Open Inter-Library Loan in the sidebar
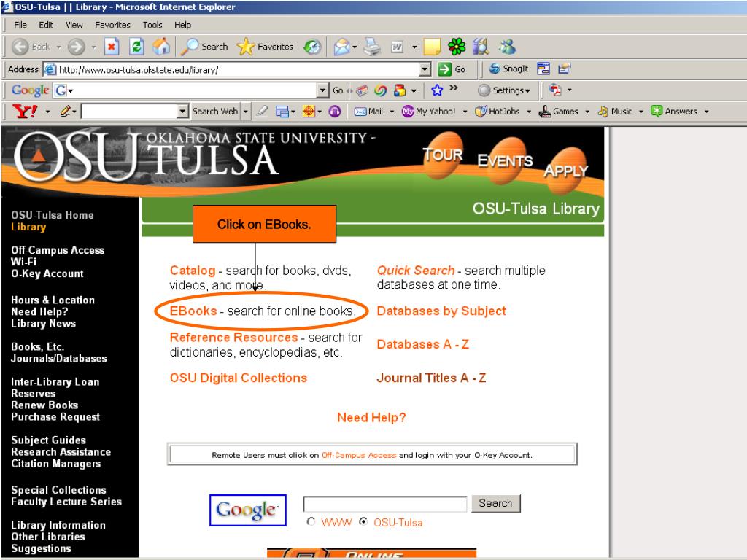Screen dimensions: 747x560 pyautogui.click(x=55, y=382)
